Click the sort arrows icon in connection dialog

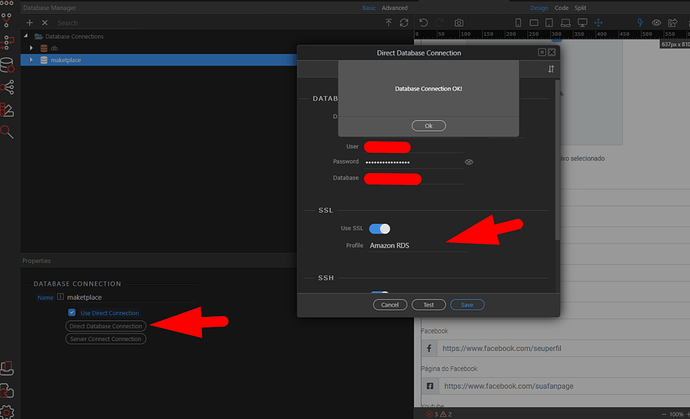click(551, 69)
